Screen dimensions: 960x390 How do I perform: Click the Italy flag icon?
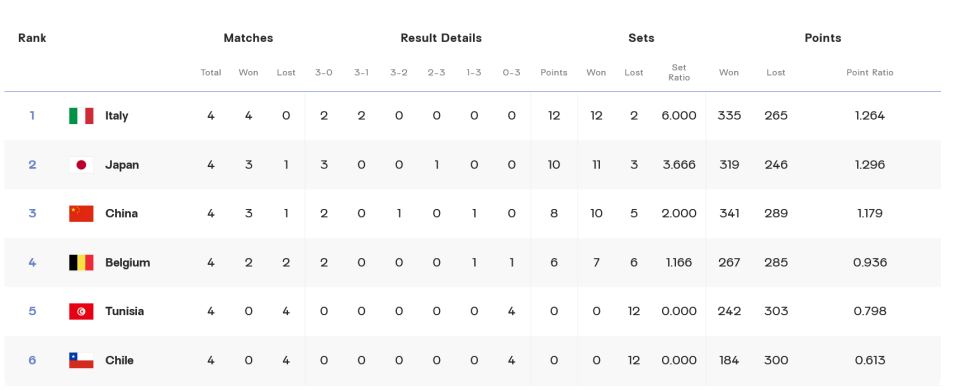pos(81,116)
